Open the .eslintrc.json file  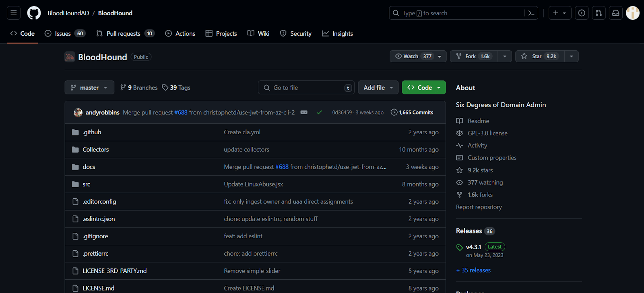point(99,219)
